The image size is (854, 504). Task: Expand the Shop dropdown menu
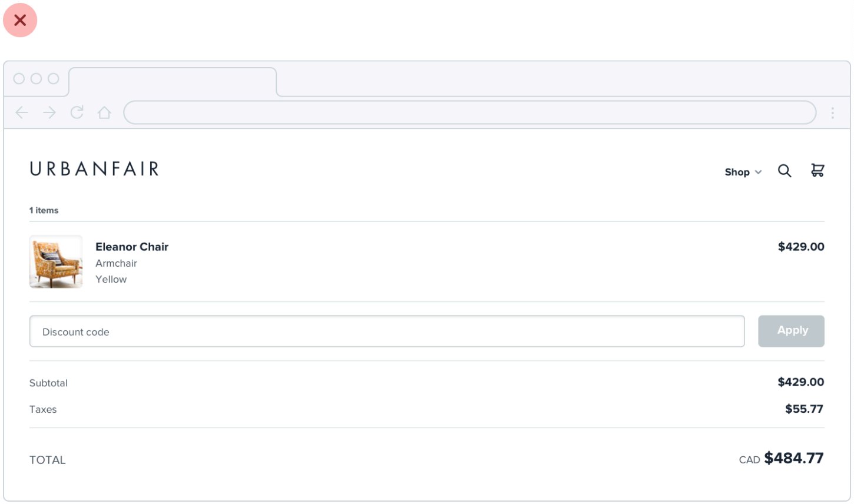[737, 172]
